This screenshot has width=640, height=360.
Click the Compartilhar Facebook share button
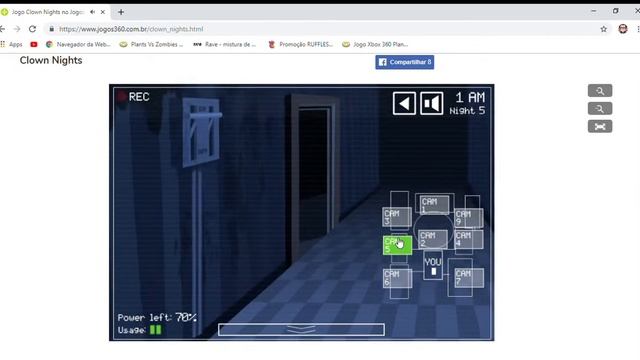(x=404, y=62)
